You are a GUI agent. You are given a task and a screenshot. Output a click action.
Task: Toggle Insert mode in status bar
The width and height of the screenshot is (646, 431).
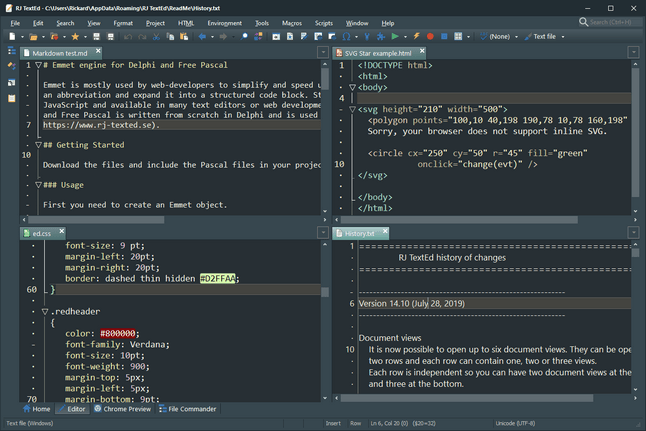pos(333,423)
